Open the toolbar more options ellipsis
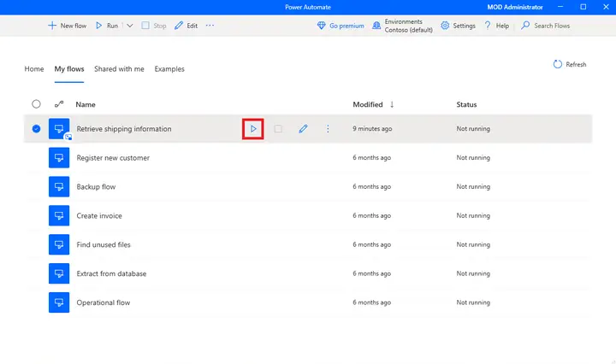This screenshot has width=616, height=364. point(210,26)
